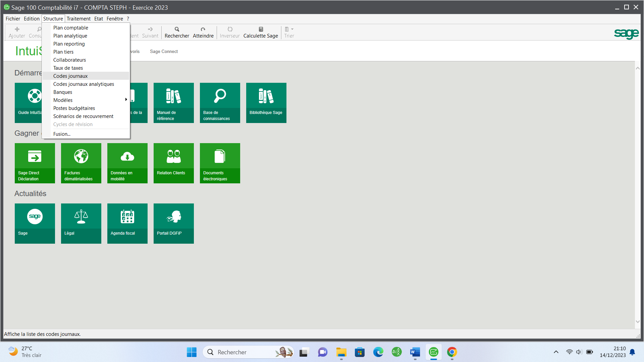Choose Plan reporting menu entry

click(86, 44)
